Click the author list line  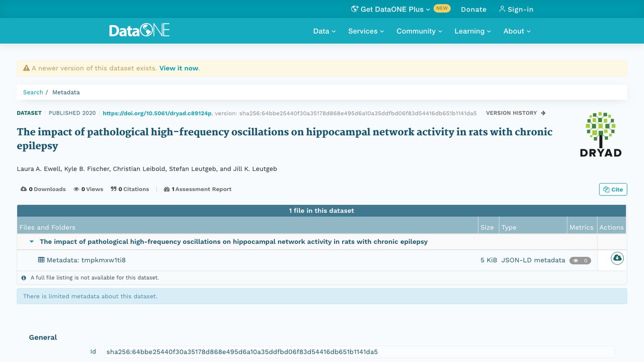point(147,169)
